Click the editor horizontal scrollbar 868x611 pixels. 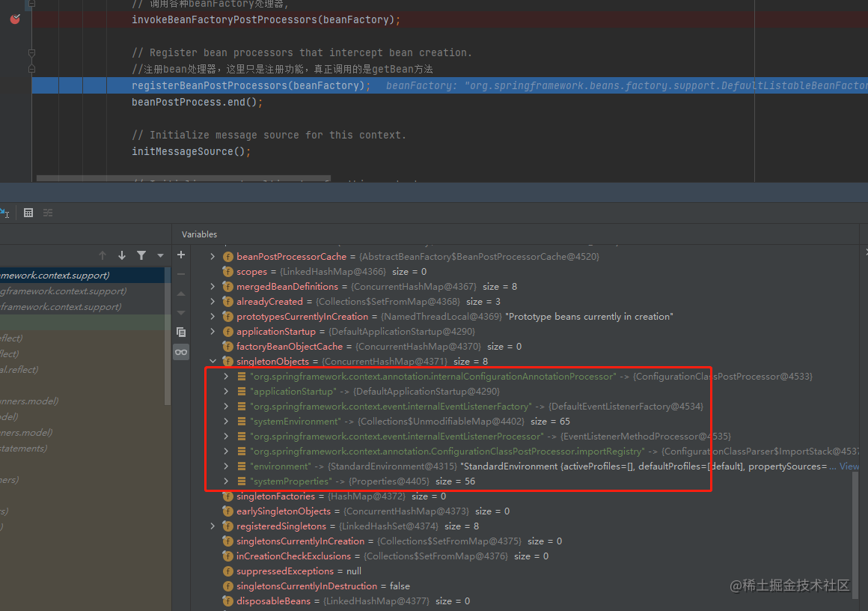[183, 178]
